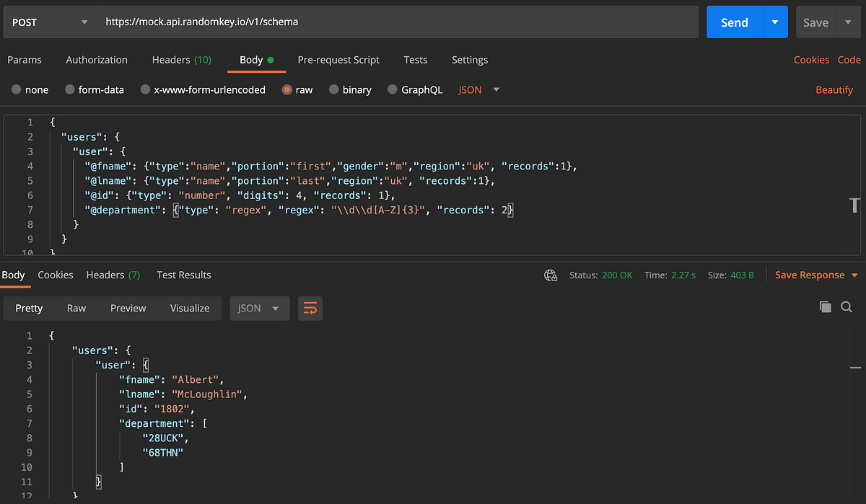This screenshot has height=504, width=866.
Task: Switch response view to Visualize
Action: coord(190,308)
